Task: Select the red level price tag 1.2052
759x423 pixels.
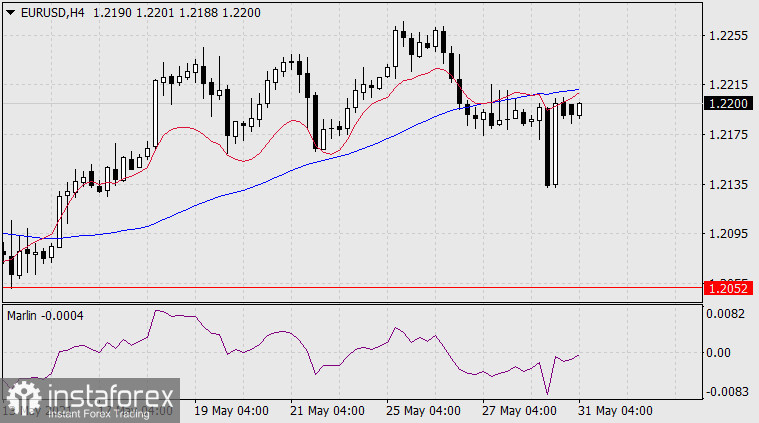Action: click(x=729, y=288)
